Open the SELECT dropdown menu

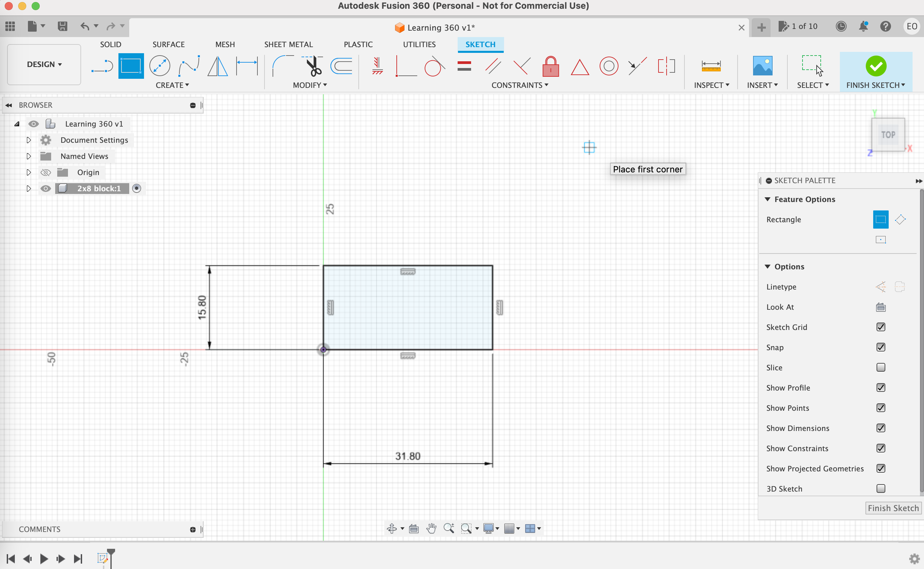[813, 86]
